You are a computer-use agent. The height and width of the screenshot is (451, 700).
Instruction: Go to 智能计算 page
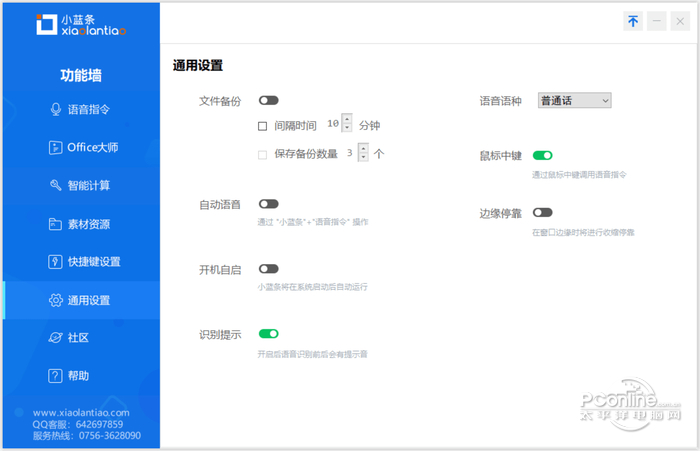click(81, 185)
